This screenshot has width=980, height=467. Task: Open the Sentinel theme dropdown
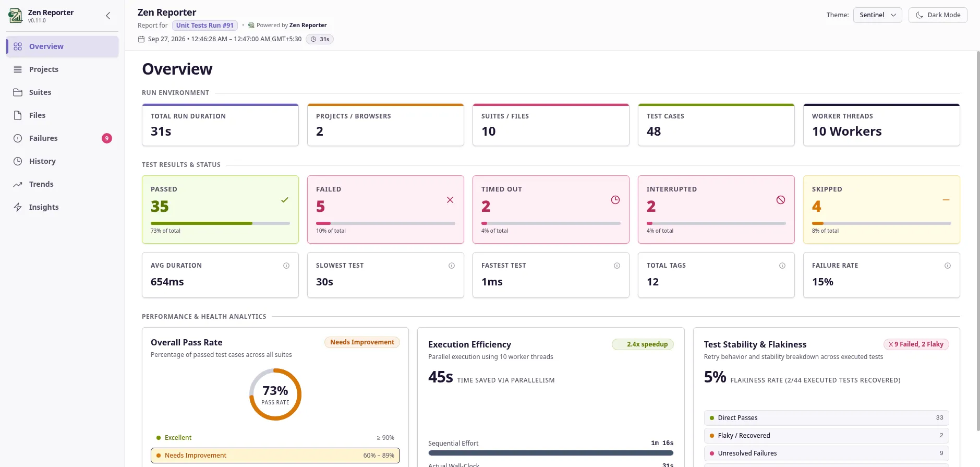point(878,15)
